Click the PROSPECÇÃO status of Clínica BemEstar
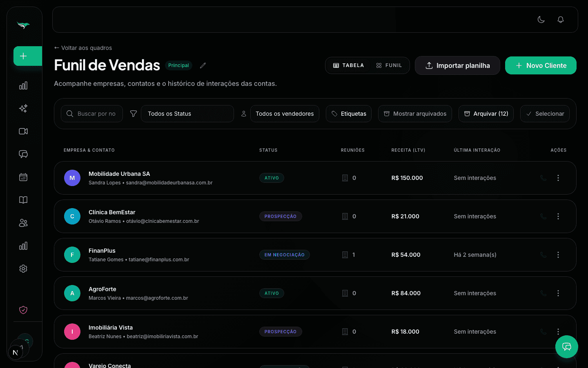The height and width of the screenshot is (368, 588). coord(281,216)
